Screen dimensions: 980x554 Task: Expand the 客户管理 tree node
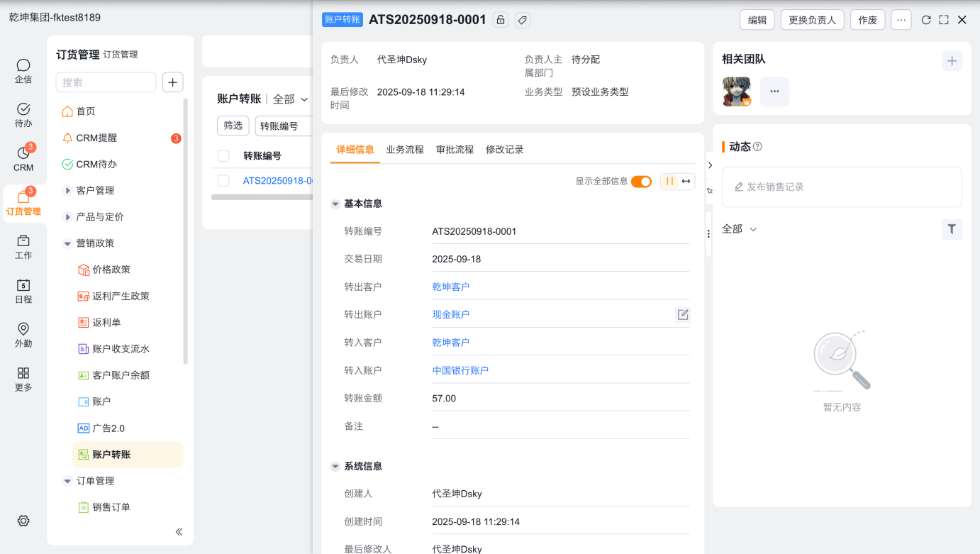(x=68, y=191)
